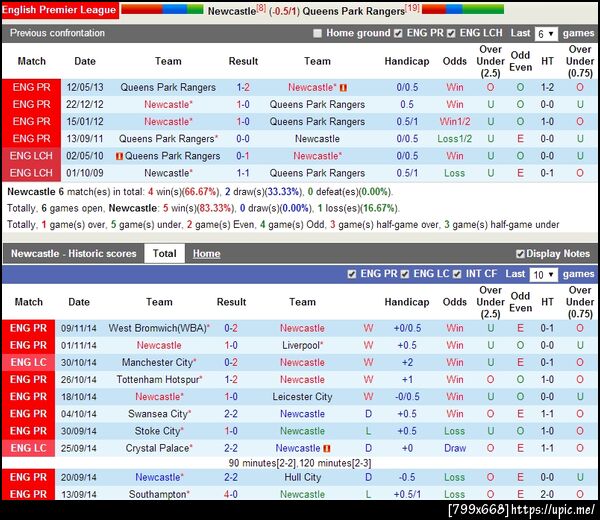Open Newcastle team name in the header

coord(232,11)
